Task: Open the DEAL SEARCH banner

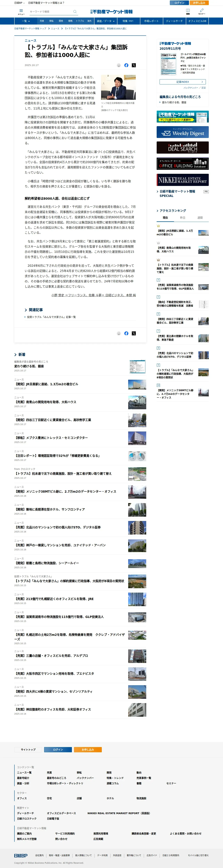Action: (183, 148)
